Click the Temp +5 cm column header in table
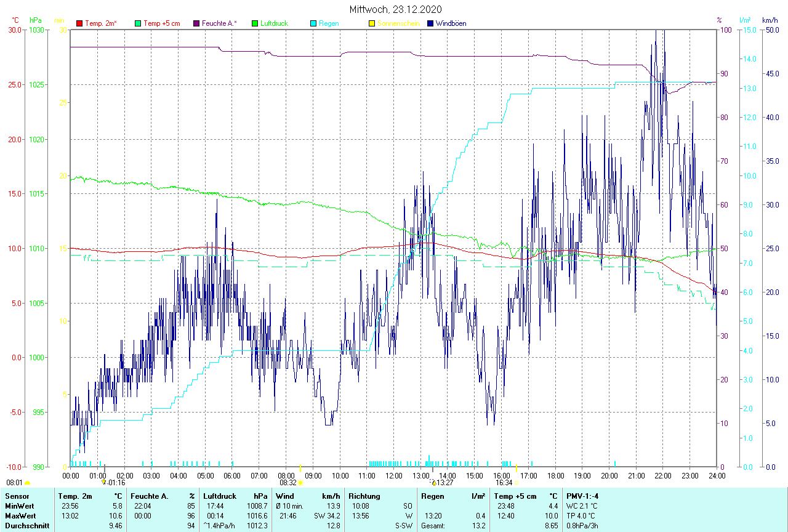788x532 pixels. point(517,496)
